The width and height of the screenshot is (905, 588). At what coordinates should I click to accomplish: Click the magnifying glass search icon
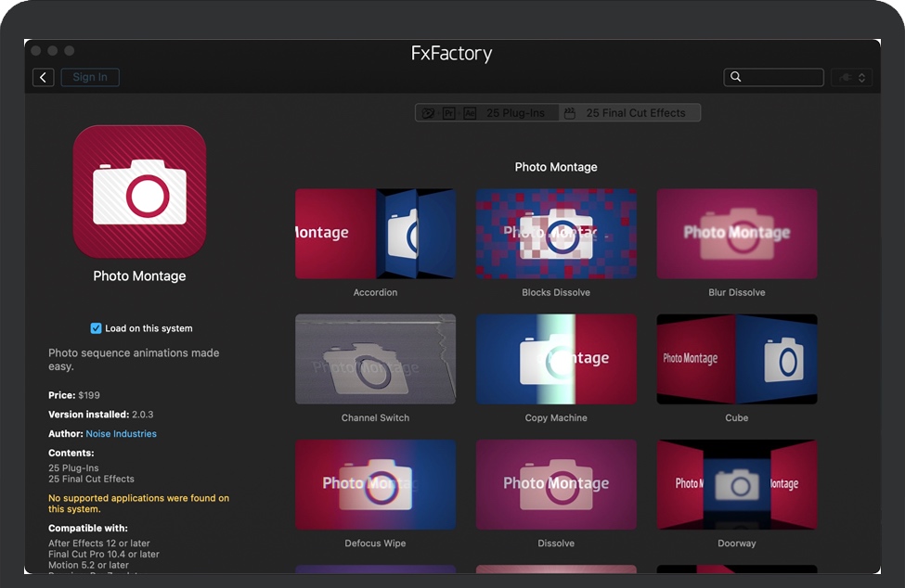735,77
